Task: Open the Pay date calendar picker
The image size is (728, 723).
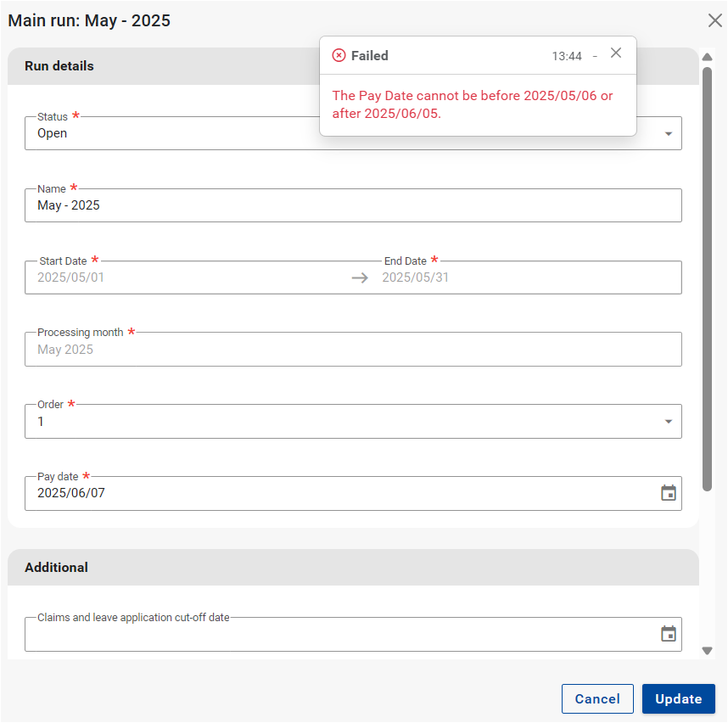Action: [x=668, y=493]
